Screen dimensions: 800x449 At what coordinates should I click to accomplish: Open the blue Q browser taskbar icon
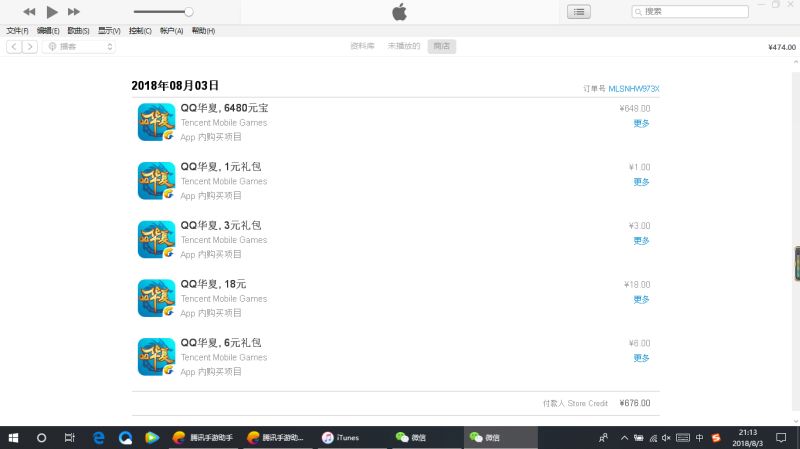126,438
